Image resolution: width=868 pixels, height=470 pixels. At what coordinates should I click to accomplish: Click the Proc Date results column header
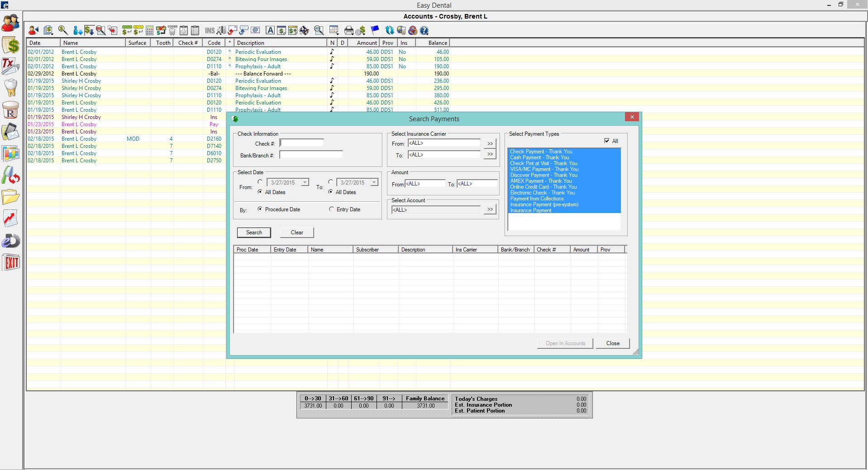[x=252, y=250]
